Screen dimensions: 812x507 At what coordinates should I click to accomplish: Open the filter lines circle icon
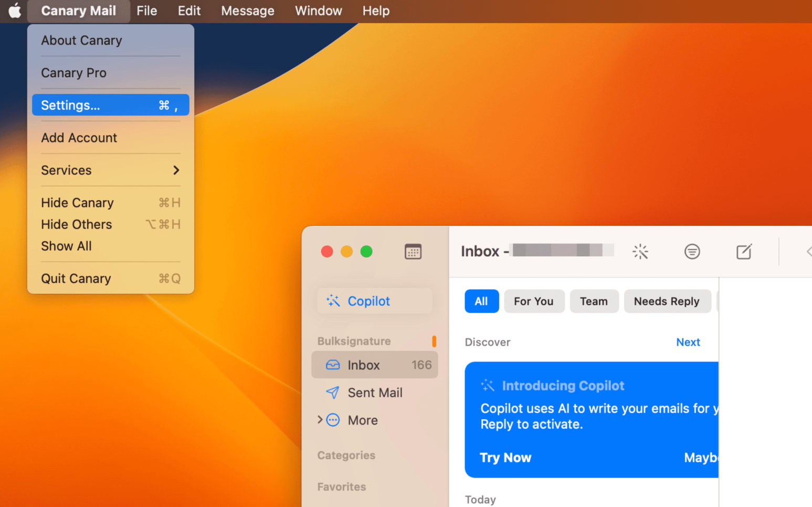pyautogui.click(x=692, y=252)
